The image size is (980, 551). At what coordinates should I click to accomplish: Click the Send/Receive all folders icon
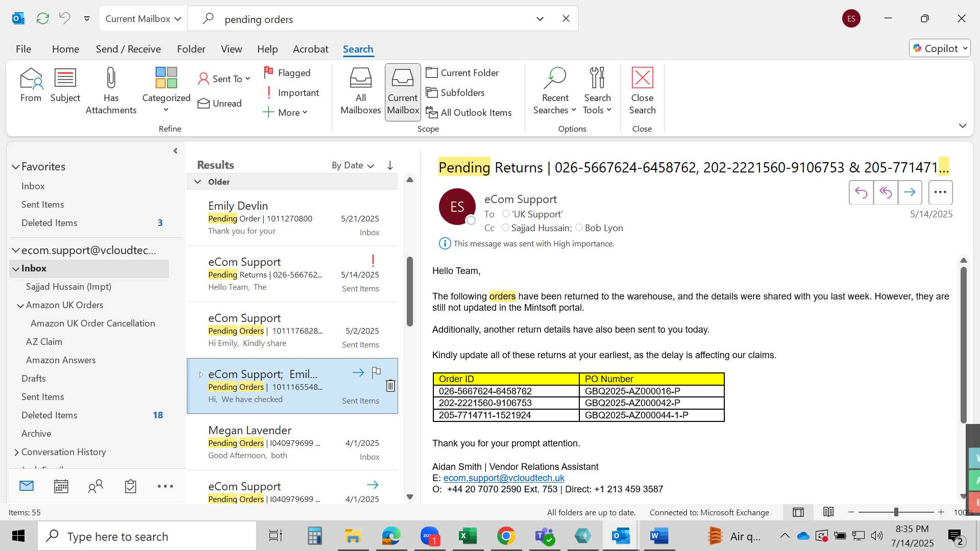[43, 19]
